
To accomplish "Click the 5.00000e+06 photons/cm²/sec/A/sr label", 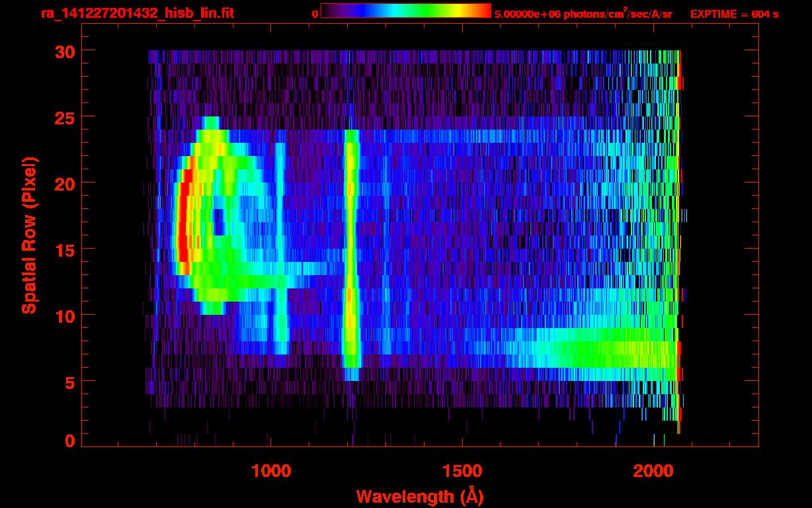I will click(x=583, y=13).
